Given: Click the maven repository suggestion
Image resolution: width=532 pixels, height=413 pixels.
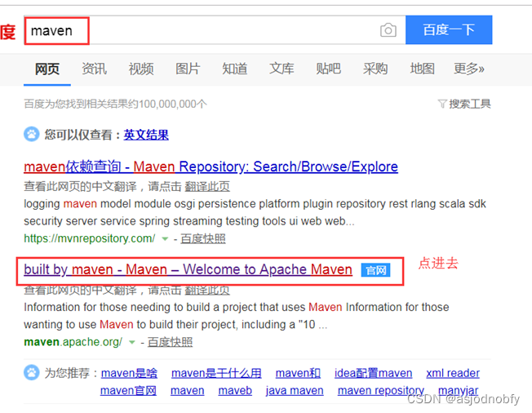Looking at the screenshot, I should [x=381, y=391].
